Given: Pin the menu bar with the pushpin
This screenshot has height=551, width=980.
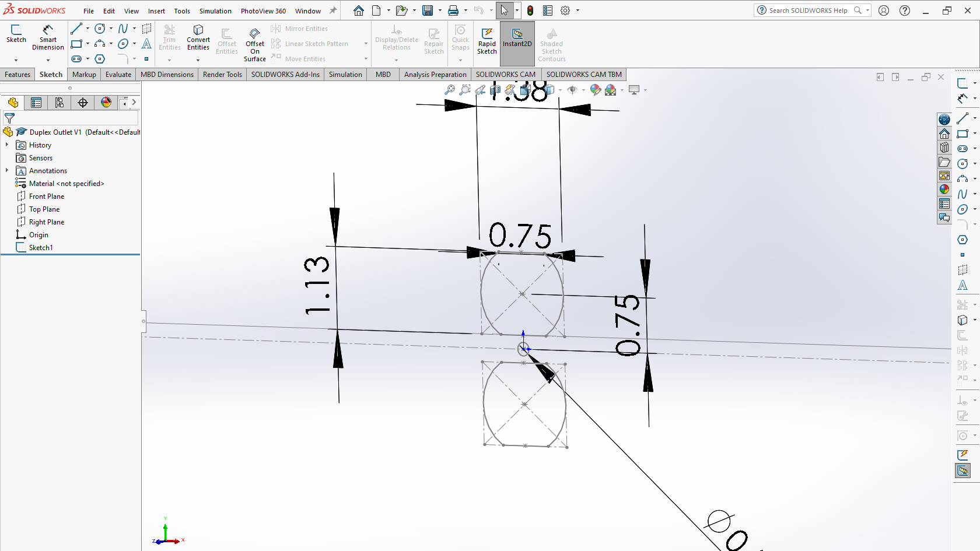Looking at the screenshot, I should (333, 10).
